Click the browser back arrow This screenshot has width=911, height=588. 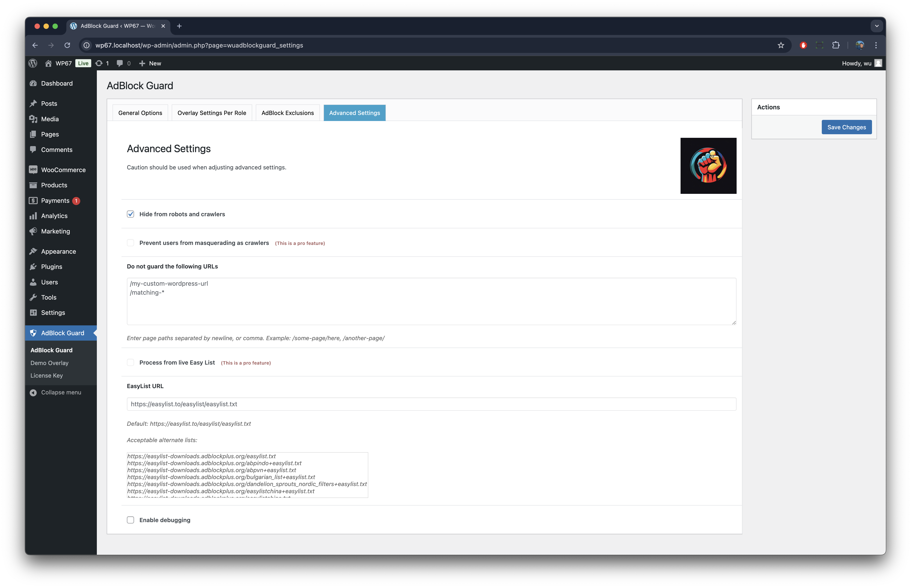[35, 45]
